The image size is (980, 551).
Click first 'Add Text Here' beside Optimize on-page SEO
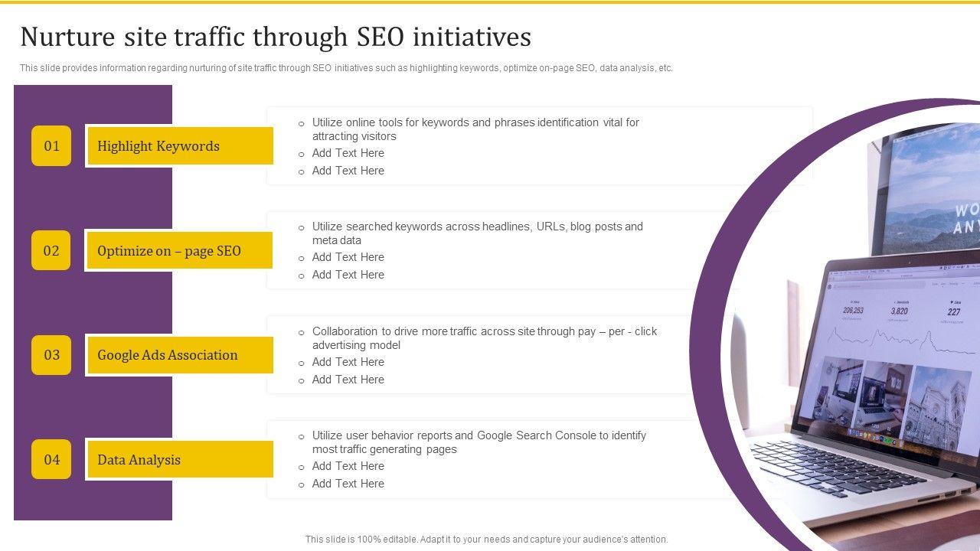click(x=348, y=257)
